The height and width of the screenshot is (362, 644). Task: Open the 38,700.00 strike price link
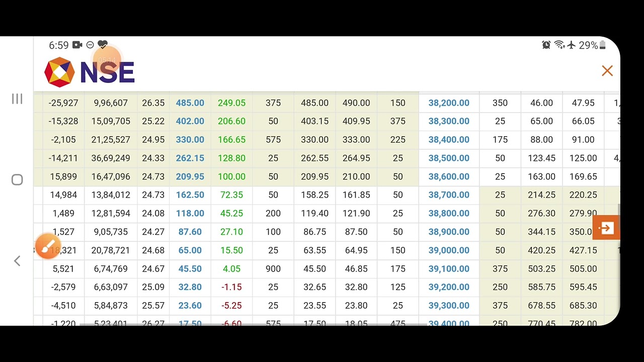click(449, 195)
